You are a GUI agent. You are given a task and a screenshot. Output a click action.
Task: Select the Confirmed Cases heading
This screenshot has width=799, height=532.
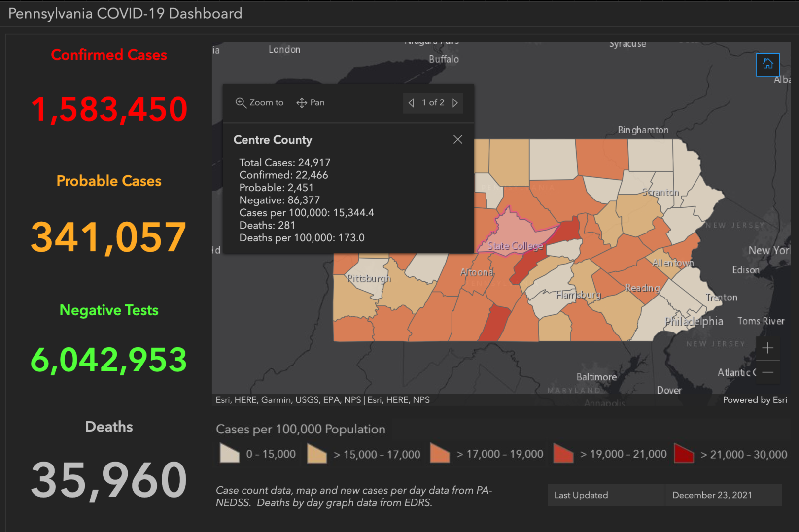[109, 55]
